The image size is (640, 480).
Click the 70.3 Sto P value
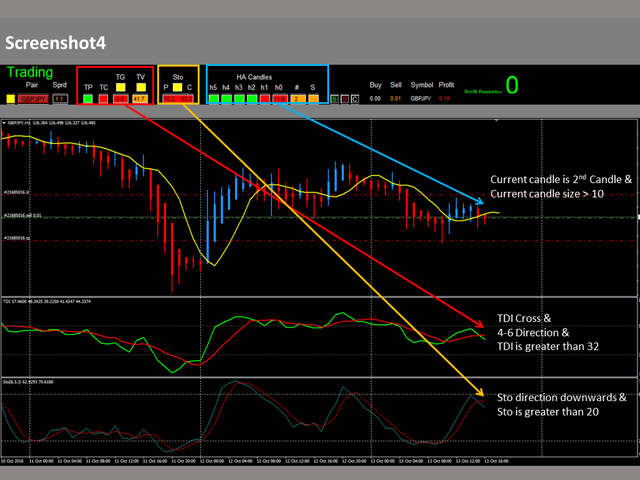click(x=169, y=99)
